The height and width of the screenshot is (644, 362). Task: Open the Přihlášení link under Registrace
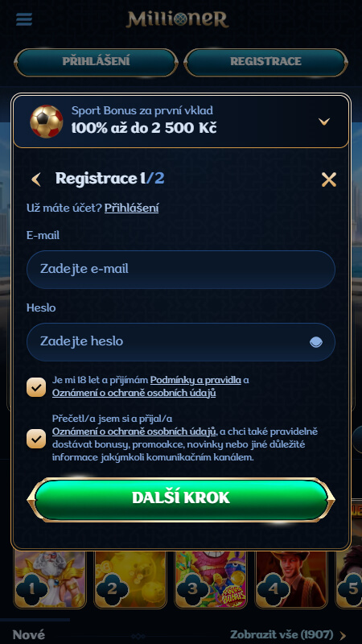(131, 208)
